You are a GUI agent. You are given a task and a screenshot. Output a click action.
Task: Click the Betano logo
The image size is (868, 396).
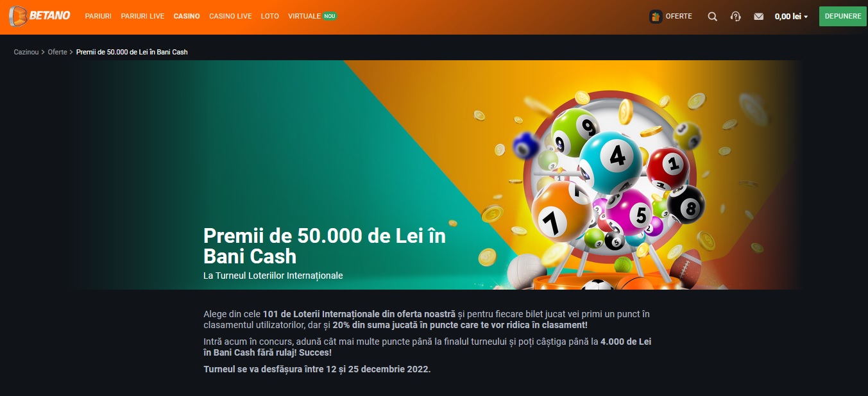tap(40, 16)
